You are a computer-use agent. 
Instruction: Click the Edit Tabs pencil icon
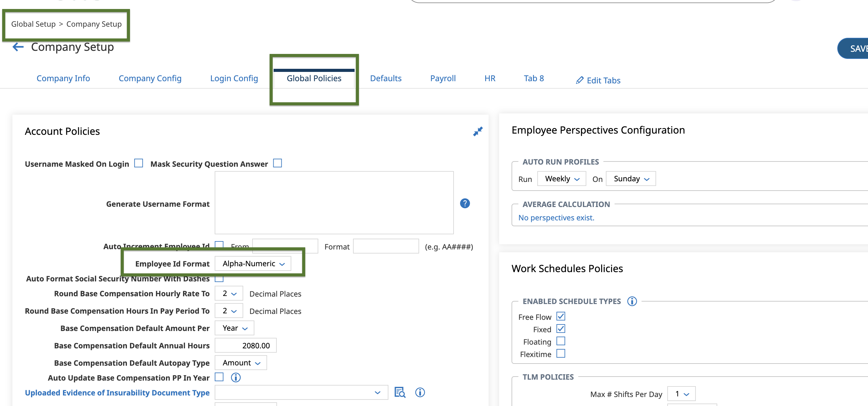579,80
